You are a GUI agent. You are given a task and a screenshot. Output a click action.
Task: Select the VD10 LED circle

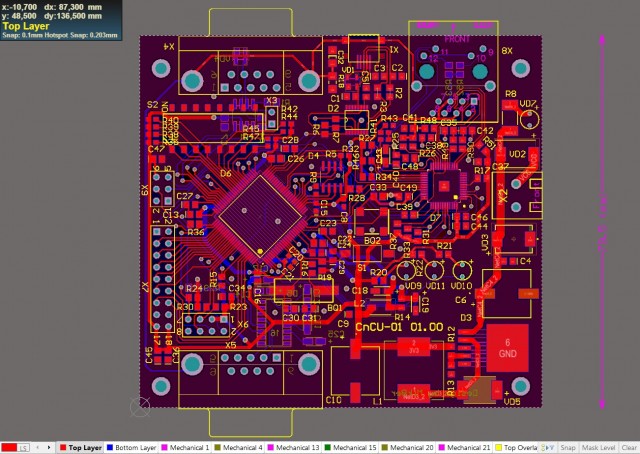462,270
